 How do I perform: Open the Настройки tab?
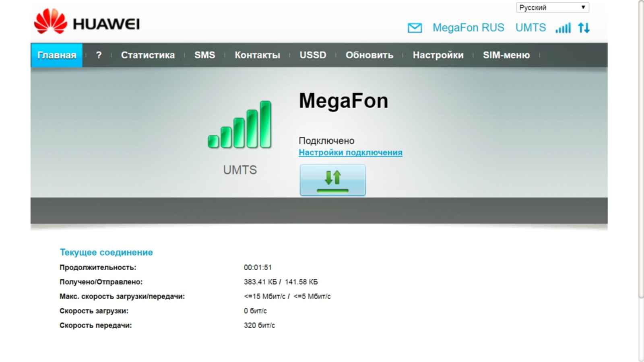tap(438, 55)
